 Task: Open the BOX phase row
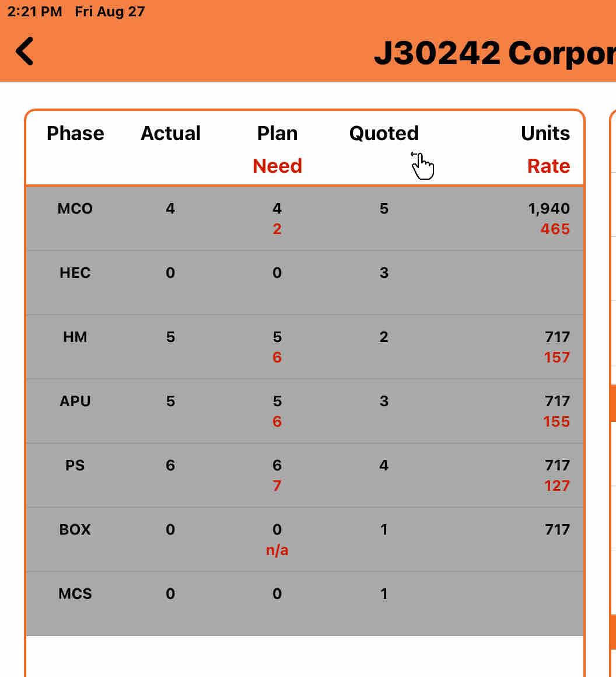(75, 530)
